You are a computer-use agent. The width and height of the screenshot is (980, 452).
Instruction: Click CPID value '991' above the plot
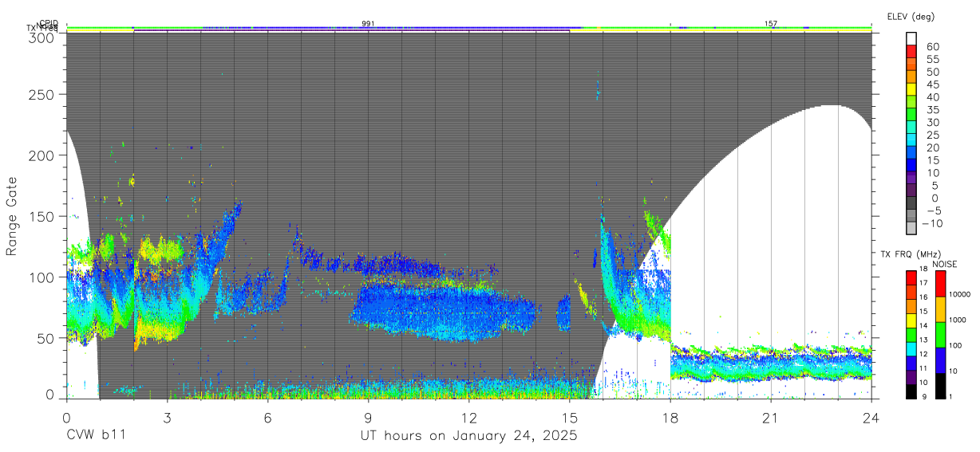pyautogui.click(x=368, y=24)
